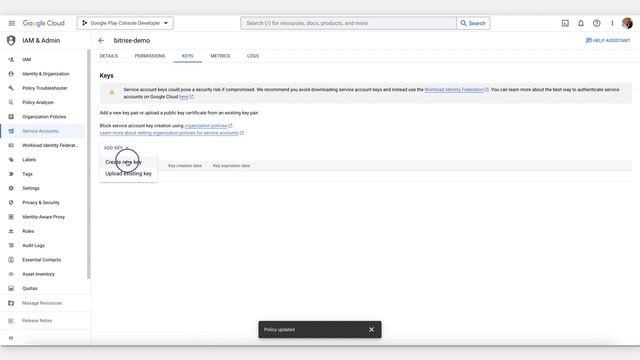The width and height of the screenshot is (640, 360).
Task: Collapse the sidebar using bottom arrow icon
Action: pyautogui.click(x=11, y=338)
